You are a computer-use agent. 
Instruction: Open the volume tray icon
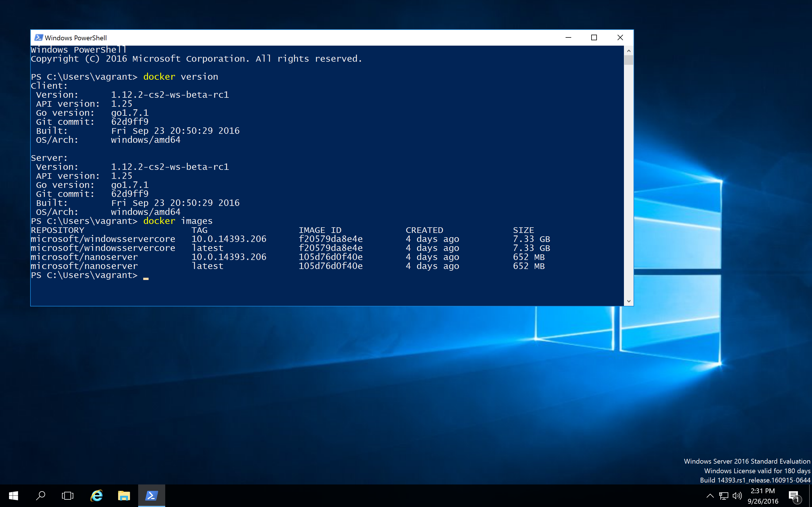point(737,496)
